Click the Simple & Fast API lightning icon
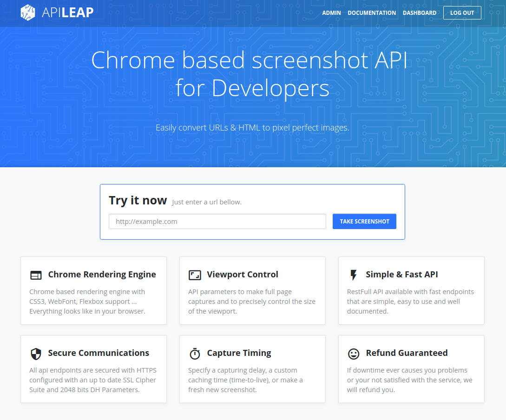Image resolution: width=506 pixels, height=420 pixels. 354,275
